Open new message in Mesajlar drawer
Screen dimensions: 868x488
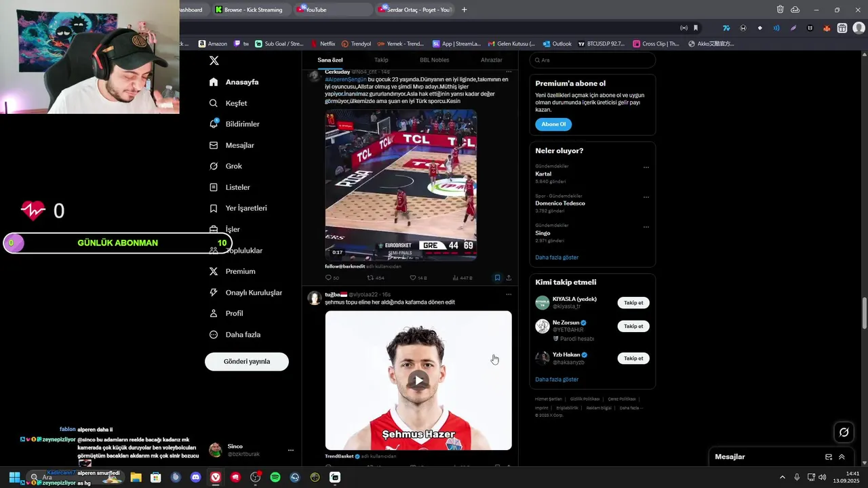click(x=828, y=457)
